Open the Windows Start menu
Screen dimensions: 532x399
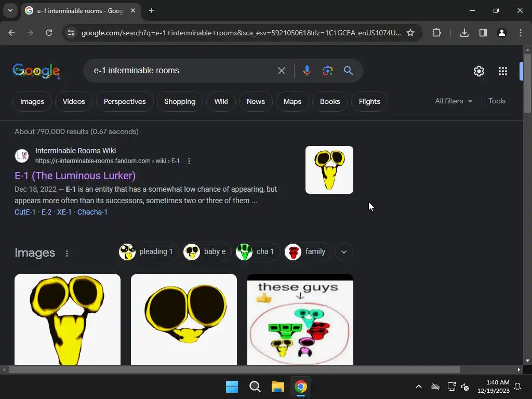(x=232, y=387)
